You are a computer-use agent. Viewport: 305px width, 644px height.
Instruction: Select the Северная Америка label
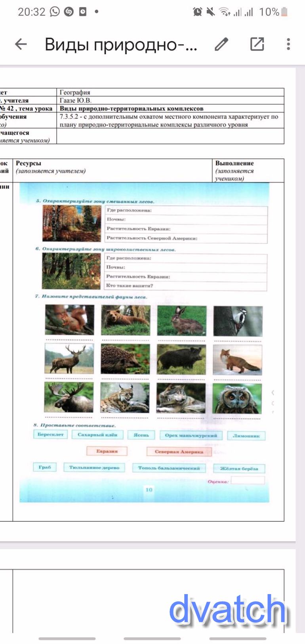(x=179, y=452)
